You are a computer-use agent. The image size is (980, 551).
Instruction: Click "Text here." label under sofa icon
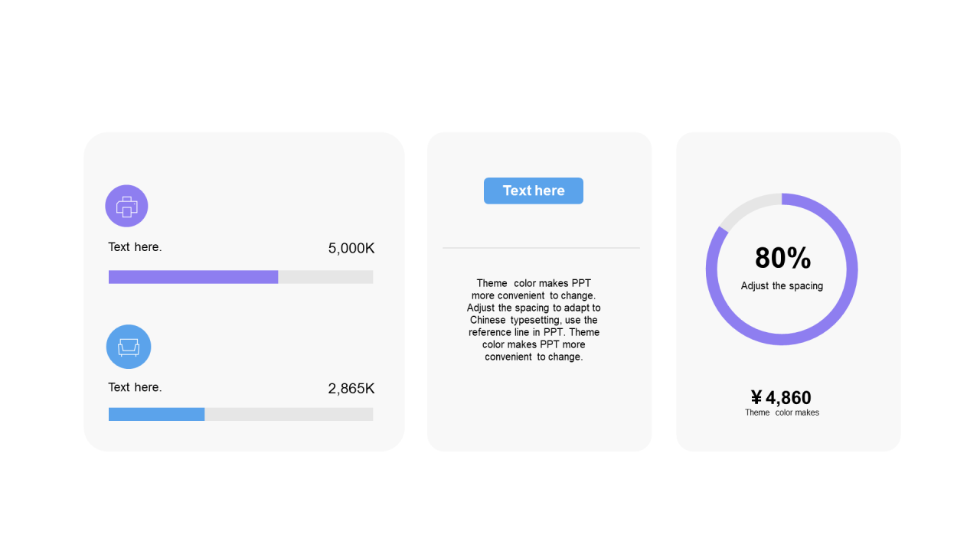[135, 387]
